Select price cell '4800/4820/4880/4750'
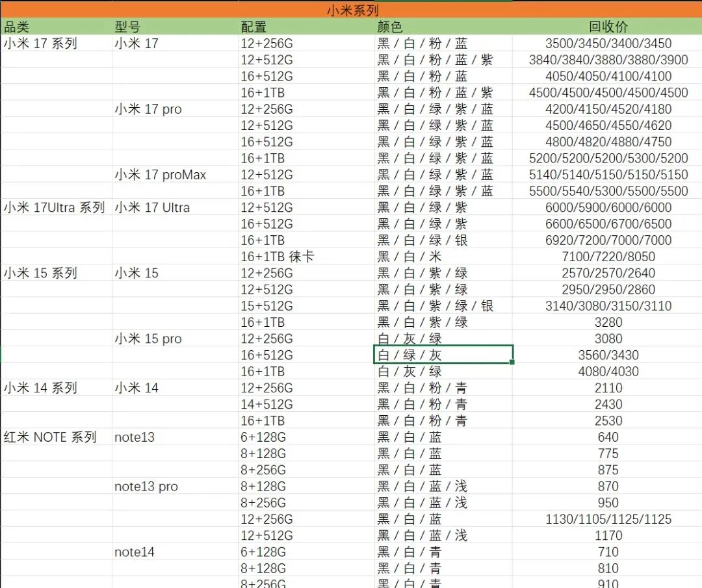 (608, 142)
